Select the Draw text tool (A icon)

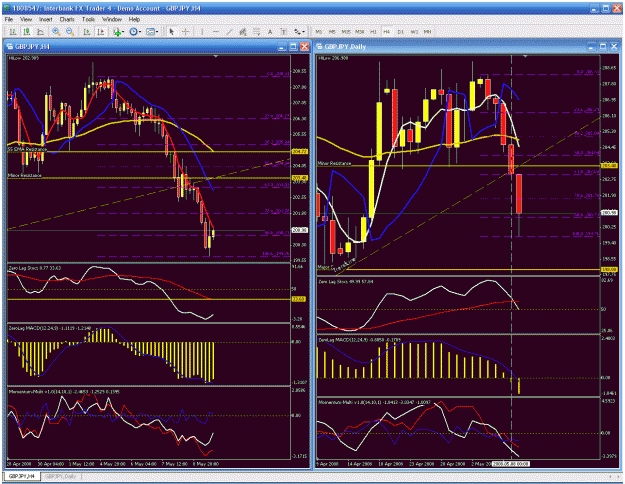click(270, 32)
